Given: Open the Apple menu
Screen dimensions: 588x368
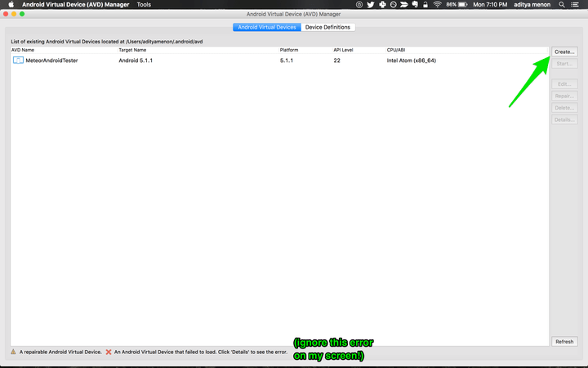Looking at the screenshot, I should [11, 5].
